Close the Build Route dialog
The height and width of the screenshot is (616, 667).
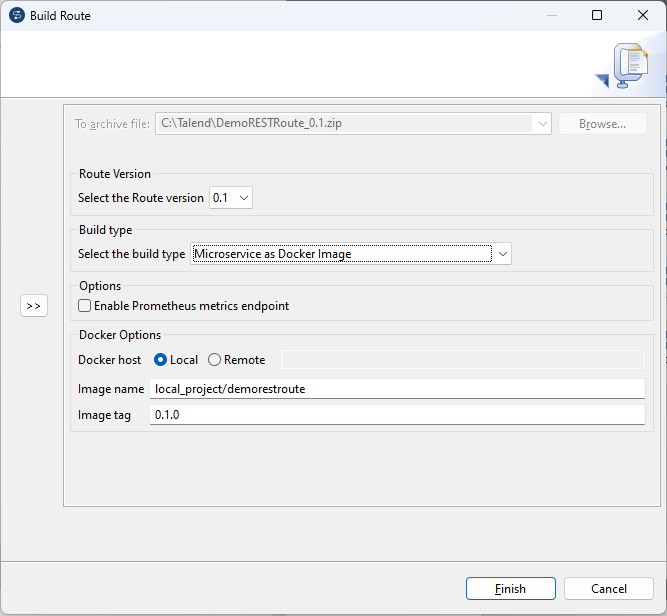pos(643,15)
